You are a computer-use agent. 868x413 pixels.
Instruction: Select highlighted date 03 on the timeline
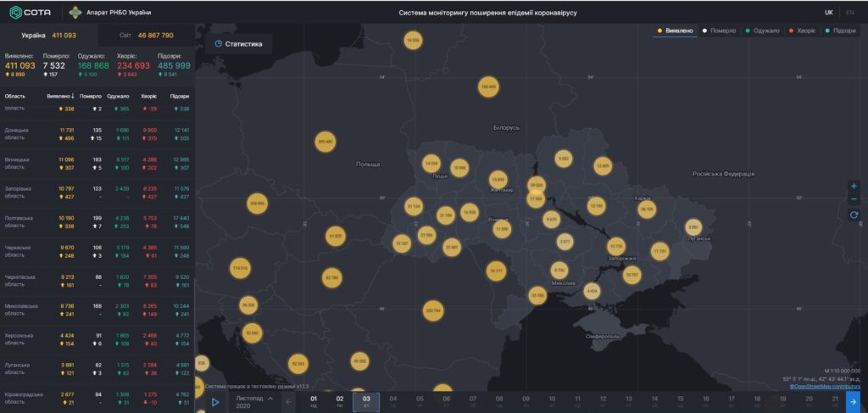[x=366, y=402]
